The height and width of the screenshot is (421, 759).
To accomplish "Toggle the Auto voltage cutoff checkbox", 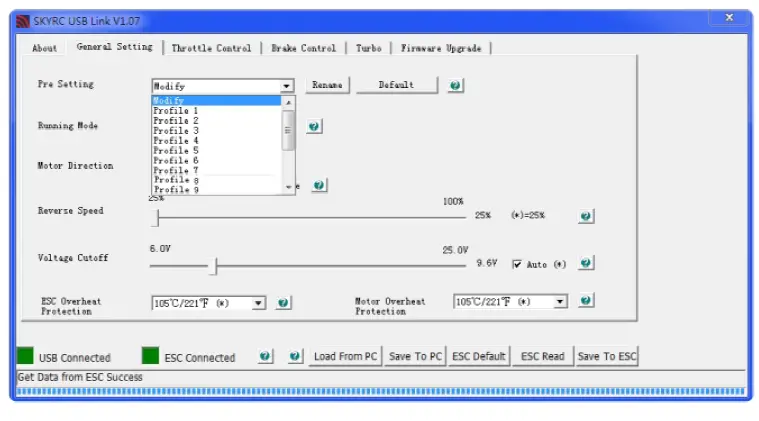I will [517, 264].
